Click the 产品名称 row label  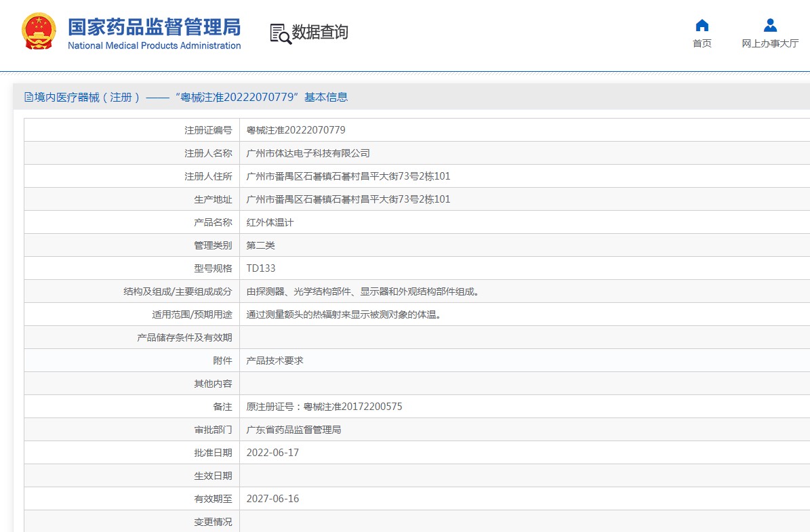point(213,222)
